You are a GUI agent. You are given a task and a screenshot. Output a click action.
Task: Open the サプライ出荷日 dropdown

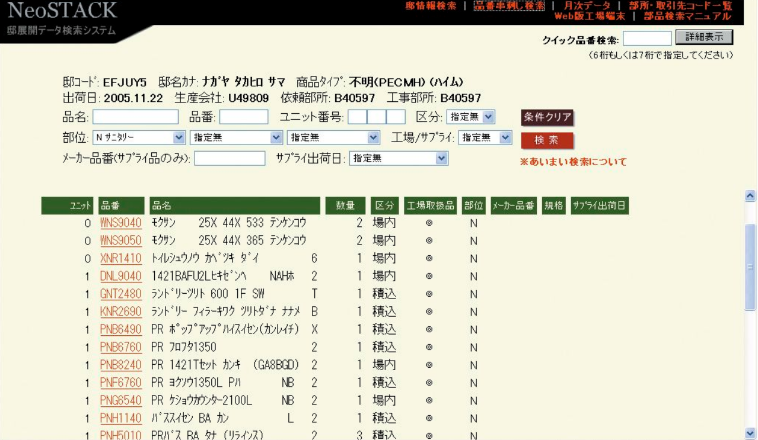[x=398, y=158]
